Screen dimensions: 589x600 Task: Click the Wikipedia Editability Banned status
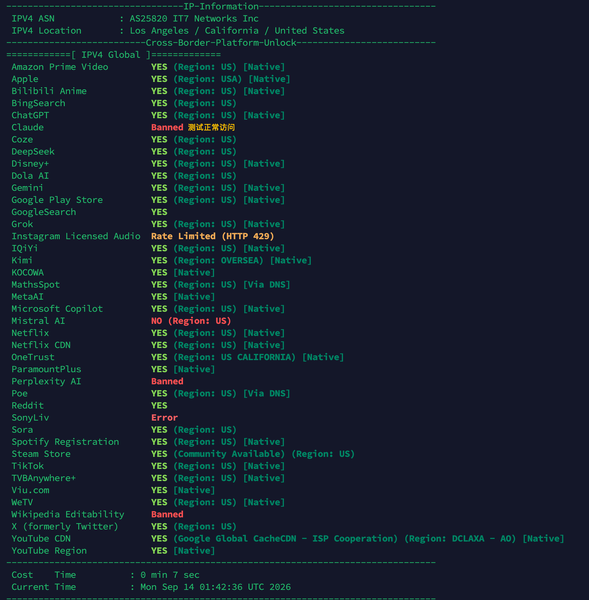[167, 514]
